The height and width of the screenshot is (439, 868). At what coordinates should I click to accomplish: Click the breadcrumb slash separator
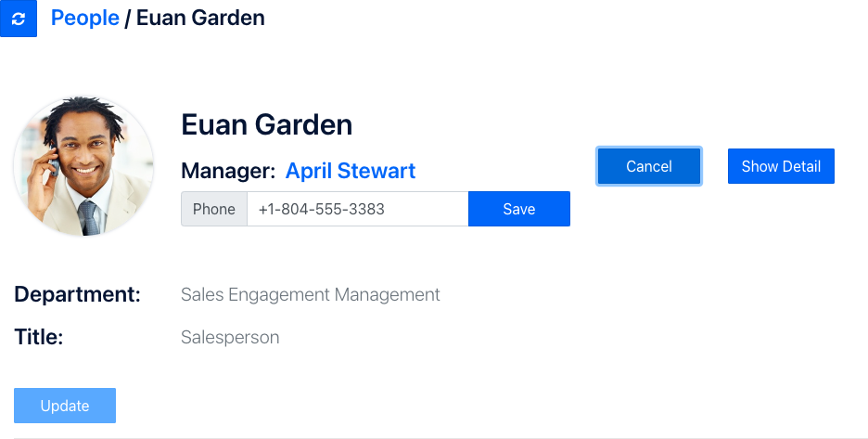click(128, 18)
